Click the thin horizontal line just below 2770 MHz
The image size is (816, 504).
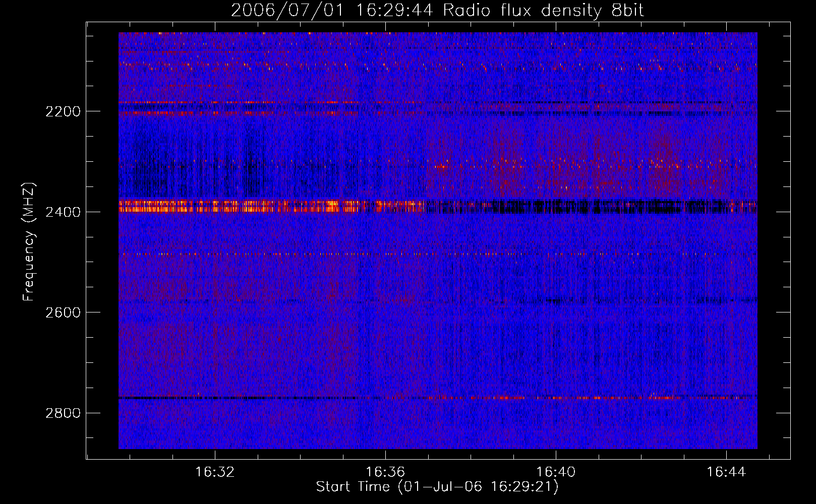438,398
